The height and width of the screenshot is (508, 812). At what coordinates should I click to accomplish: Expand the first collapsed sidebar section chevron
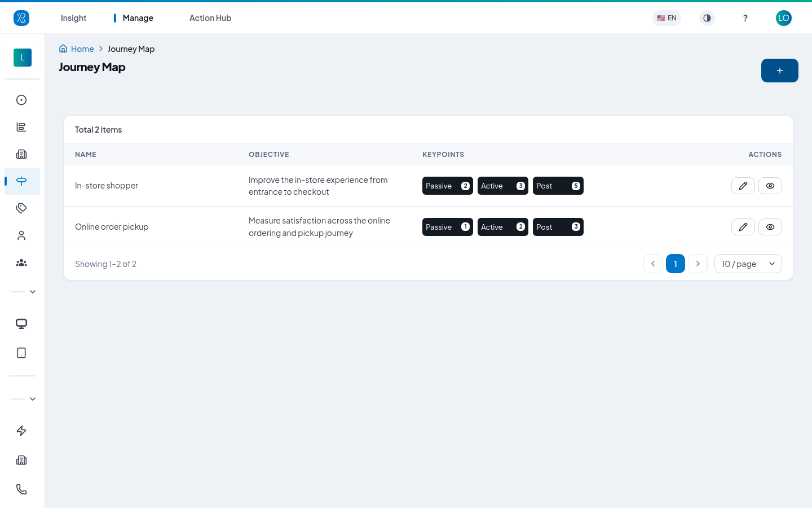click(x=33, y=292)
